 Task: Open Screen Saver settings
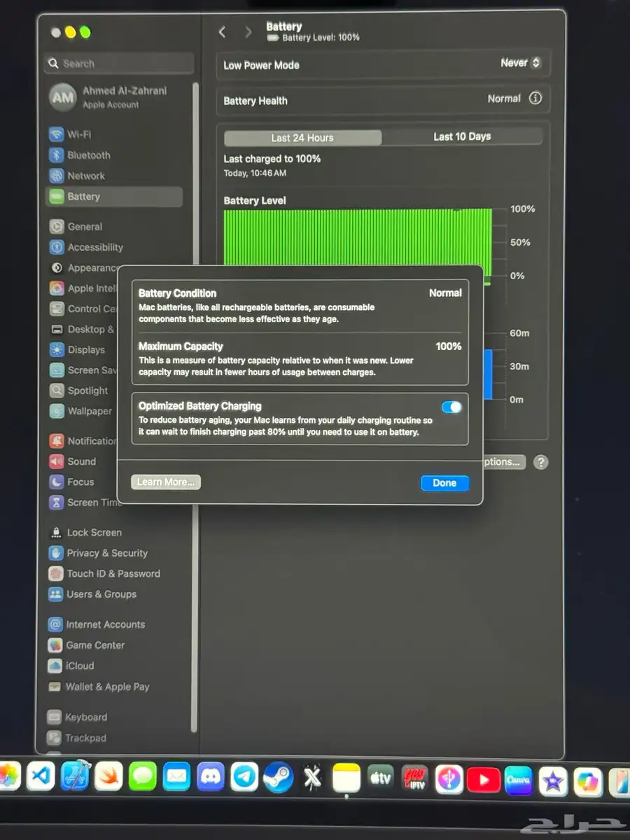[x=83, y=370]
